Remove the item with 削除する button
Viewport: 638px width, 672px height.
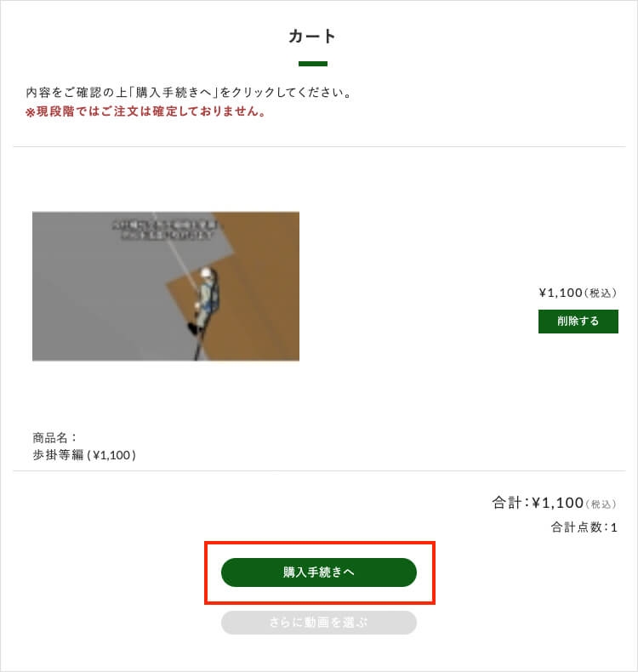click(x=578, y=321)
